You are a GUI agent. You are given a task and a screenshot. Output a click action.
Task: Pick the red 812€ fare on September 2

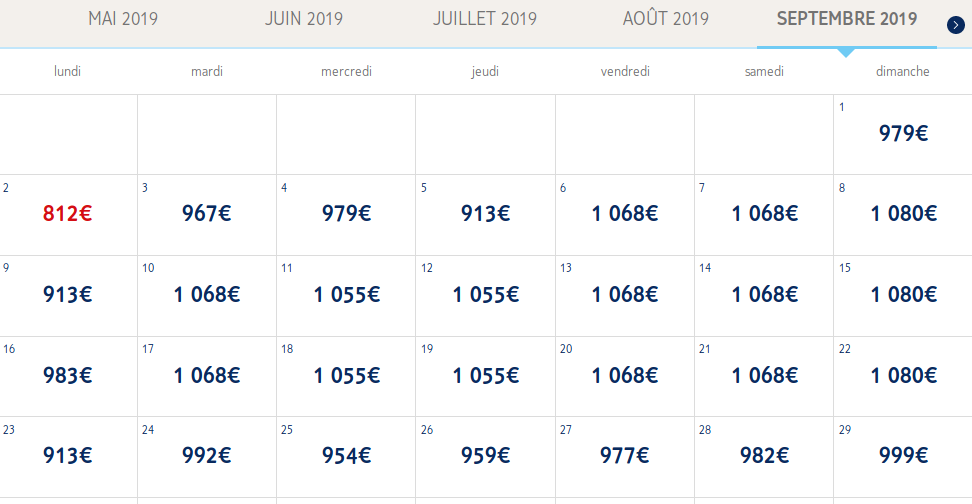tap(68, 213)
